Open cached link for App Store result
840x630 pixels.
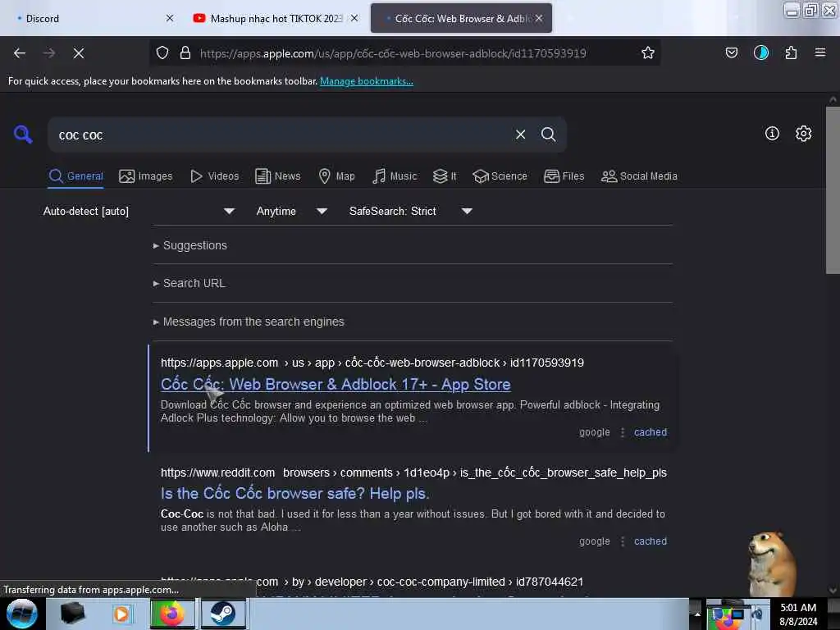[x=651, y=432]
